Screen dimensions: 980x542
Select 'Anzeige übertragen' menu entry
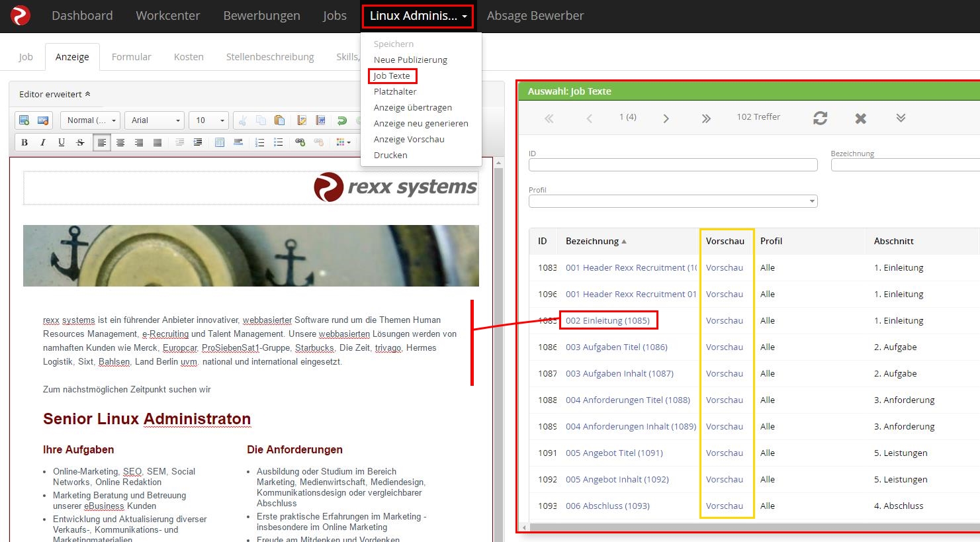point(413,107)
